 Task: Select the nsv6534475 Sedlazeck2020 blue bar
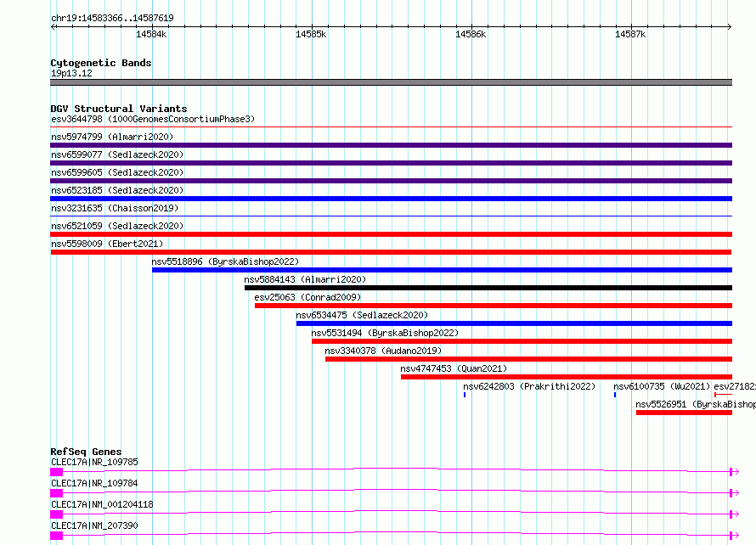point(514,323)
